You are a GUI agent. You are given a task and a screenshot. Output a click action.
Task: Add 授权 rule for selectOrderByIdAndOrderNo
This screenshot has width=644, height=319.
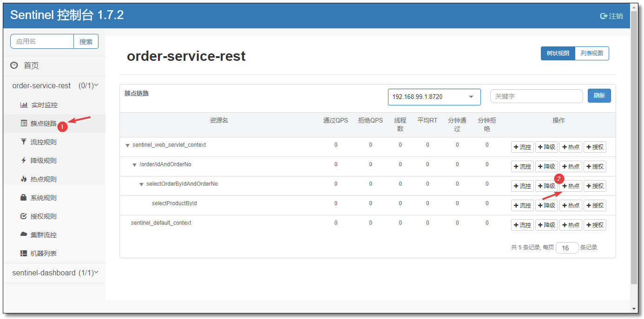[595, 186]
